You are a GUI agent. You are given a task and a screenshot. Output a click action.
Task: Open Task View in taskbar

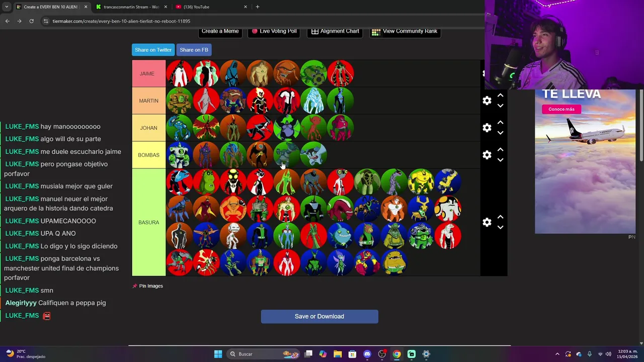tap(308, 354)
